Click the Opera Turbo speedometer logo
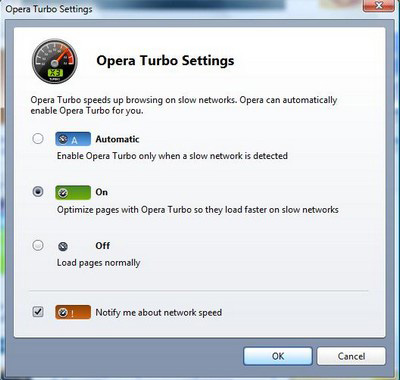Image resolution: width=400 pixels, height=380 pixels. pos(54,61)
